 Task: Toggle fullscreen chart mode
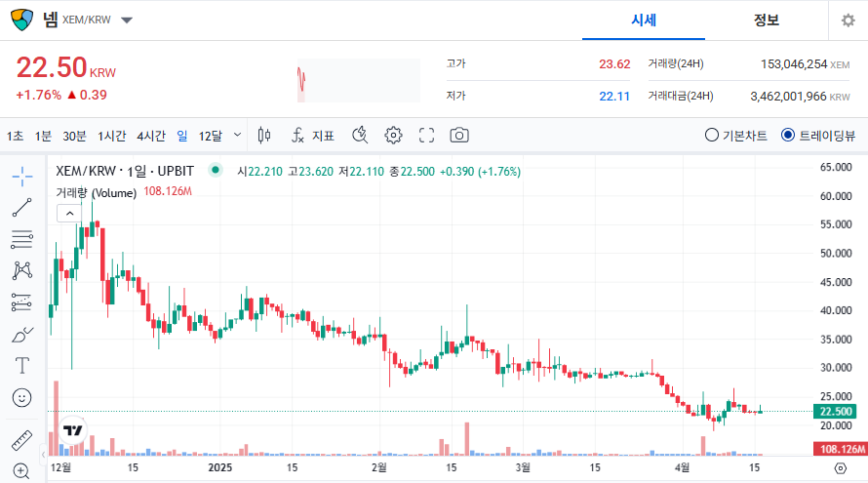[426, 136]
